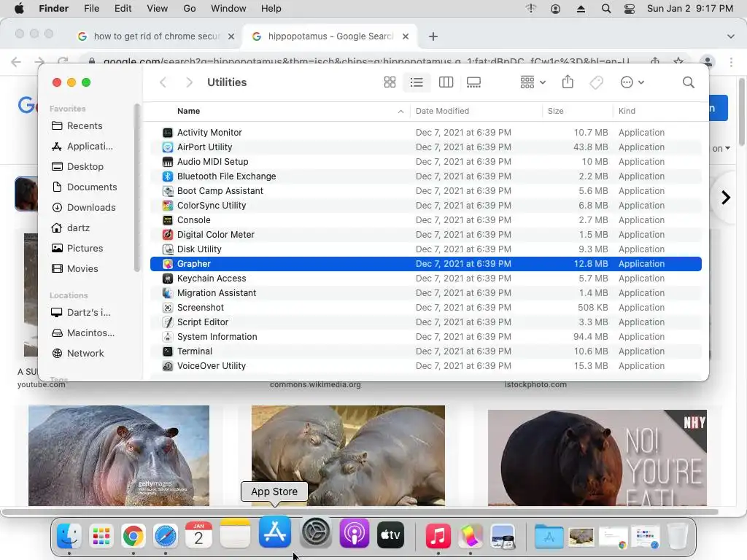Open the Action ellipsis menu
Screen dimensions: 747x560
click(x=632, y=82)
